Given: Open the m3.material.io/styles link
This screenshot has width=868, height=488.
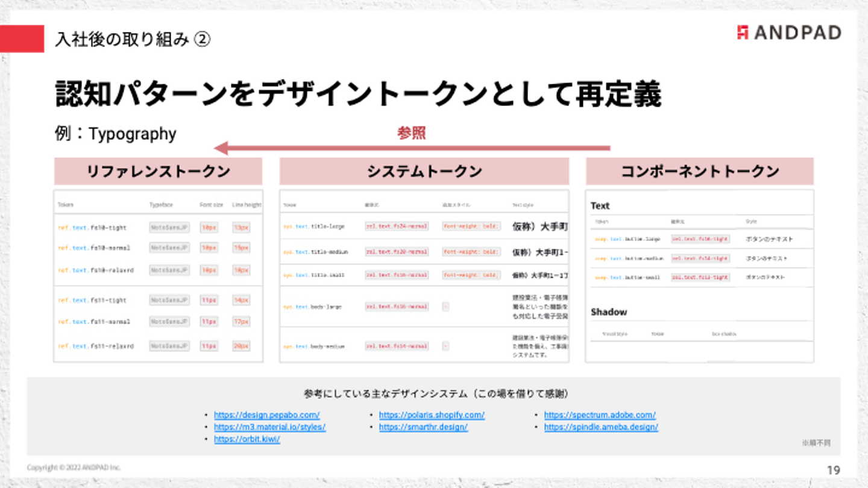Looking at the screenshot, I should coord(270,427).
